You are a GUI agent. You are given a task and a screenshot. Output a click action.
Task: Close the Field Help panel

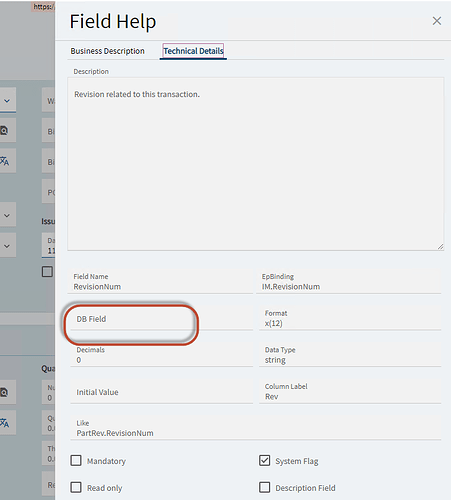pyautogui.click(x=437, y=21)
